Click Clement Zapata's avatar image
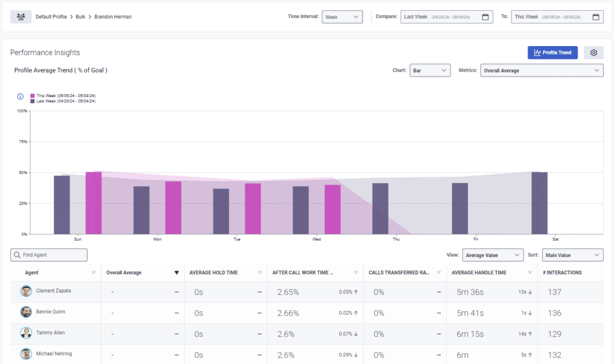Screen dimensions: 614x364 (x=26, y=291)
